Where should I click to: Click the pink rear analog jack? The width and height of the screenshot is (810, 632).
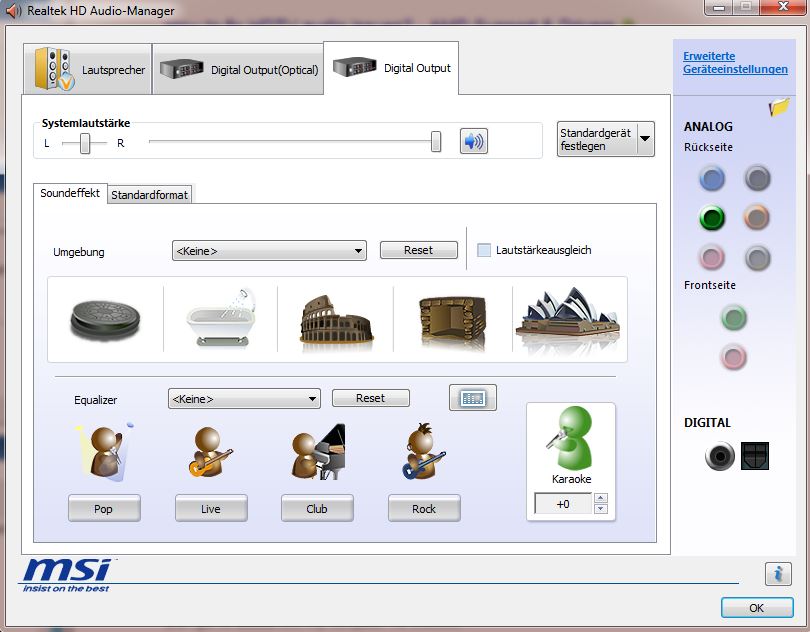[x=712, y=257]
